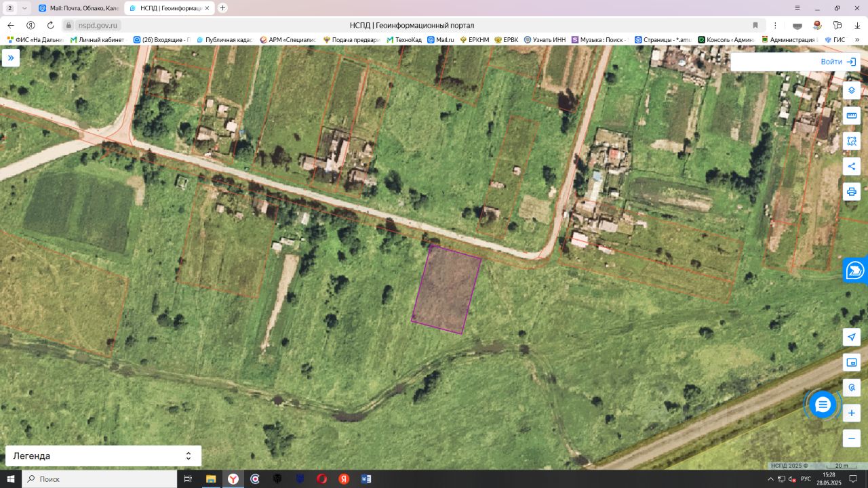Go back to previous page

[11, 25]
